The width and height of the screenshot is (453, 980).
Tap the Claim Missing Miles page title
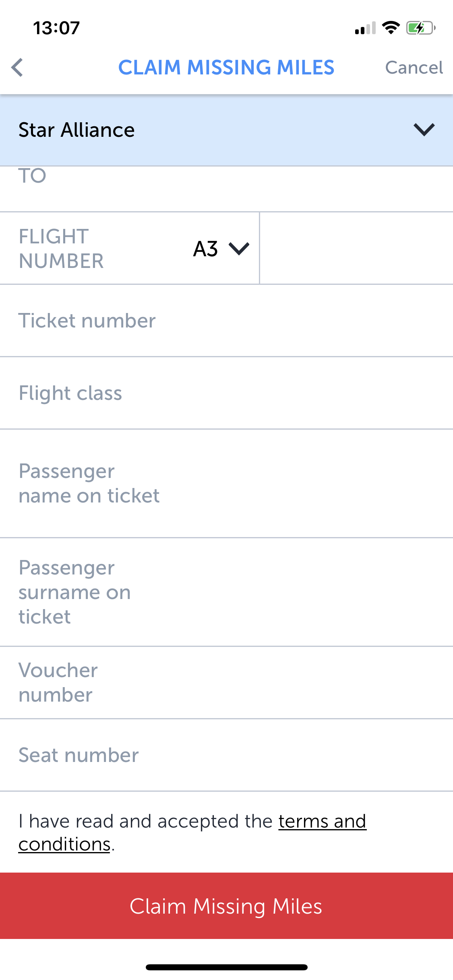pyautogui.click(x=226, y=68)
